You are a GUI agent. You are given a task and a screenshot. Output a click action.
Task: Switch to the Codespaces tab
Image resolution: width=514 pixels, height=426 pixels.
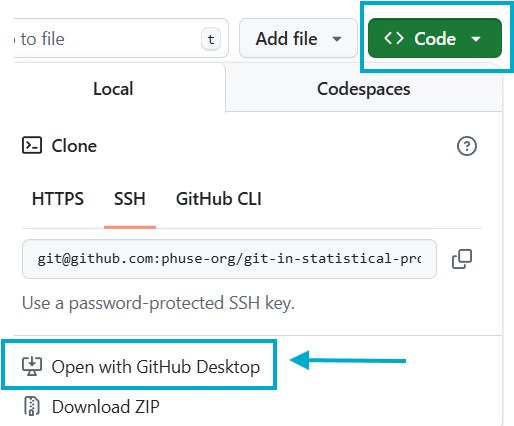coord(364,89)
